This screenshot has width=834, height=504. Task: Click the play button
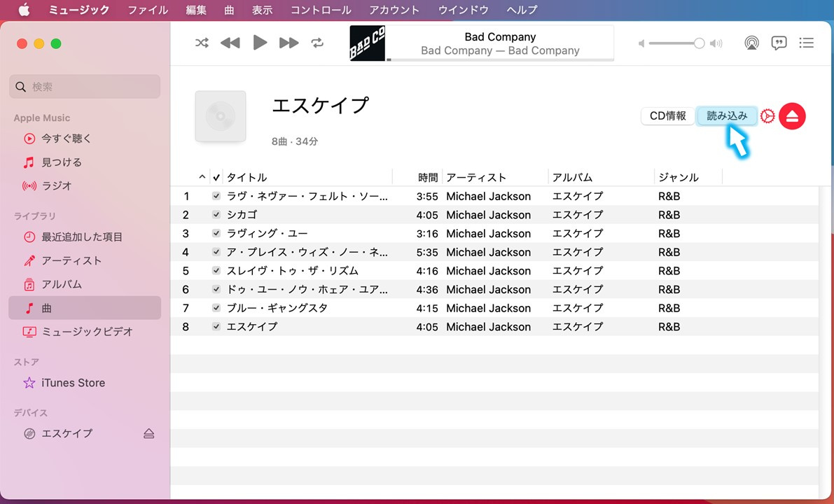[x=260, y=43]
